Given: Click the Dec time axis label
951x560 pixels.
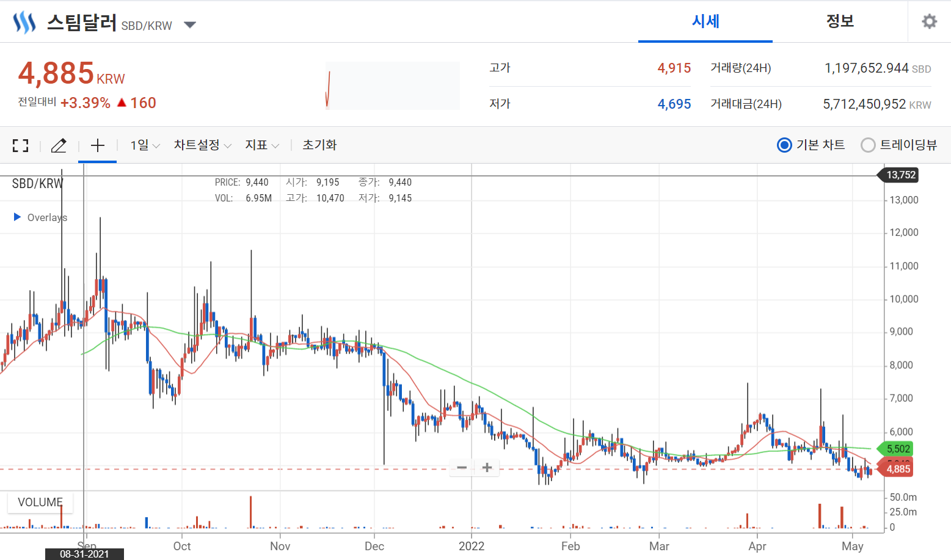Looking at the screenshot, I should 374,546.
